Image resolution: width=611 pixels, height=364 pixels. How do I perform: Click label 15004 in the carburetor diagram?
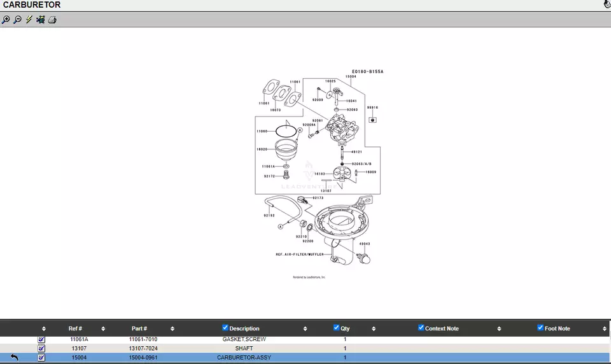351,76
